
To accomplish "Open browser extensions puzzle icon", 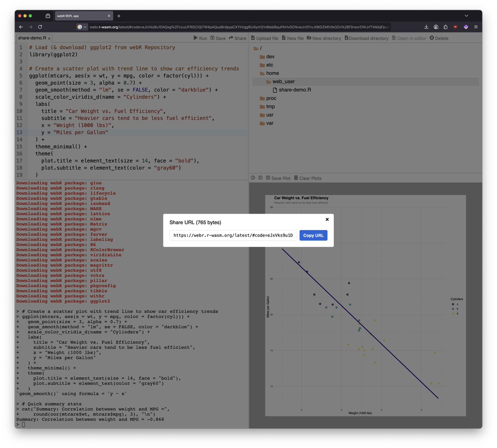I will pyautogui.click(x=446, y=27).
